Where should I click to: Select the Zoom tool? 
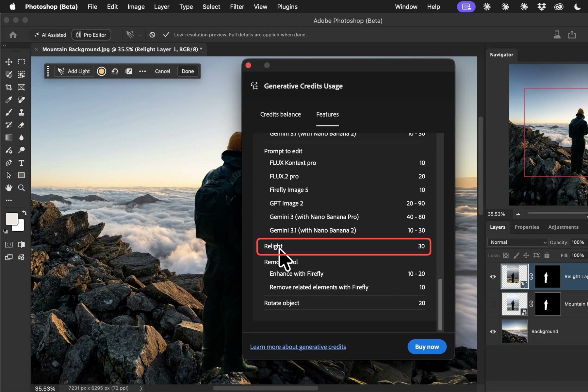point(22,188)
